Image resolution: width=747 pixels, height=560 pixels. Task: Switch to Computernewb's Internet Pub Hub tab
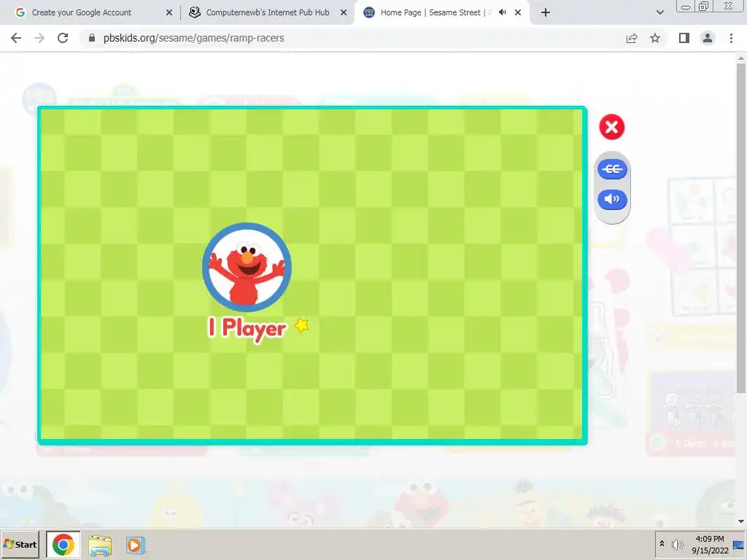(267, 12)
